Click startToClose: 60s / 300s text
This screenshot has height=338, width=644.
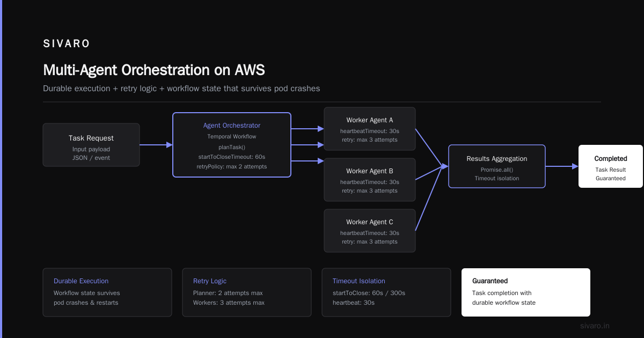click(369, 293)
